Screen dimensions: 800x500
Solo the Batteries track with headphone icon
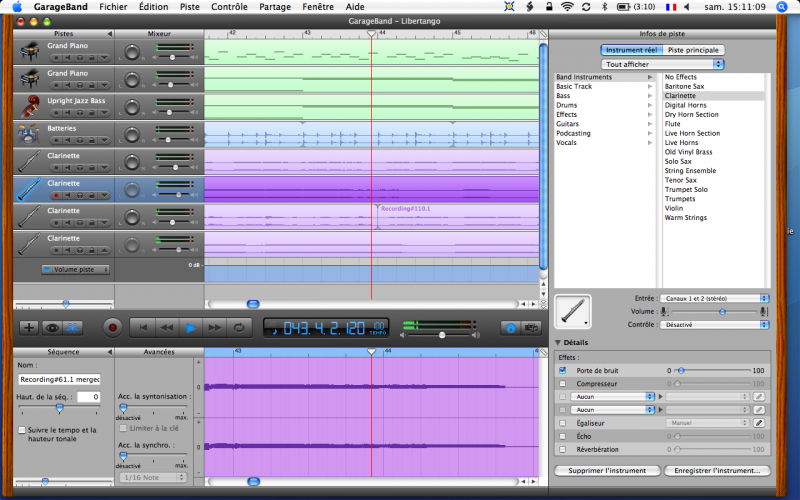80,140
